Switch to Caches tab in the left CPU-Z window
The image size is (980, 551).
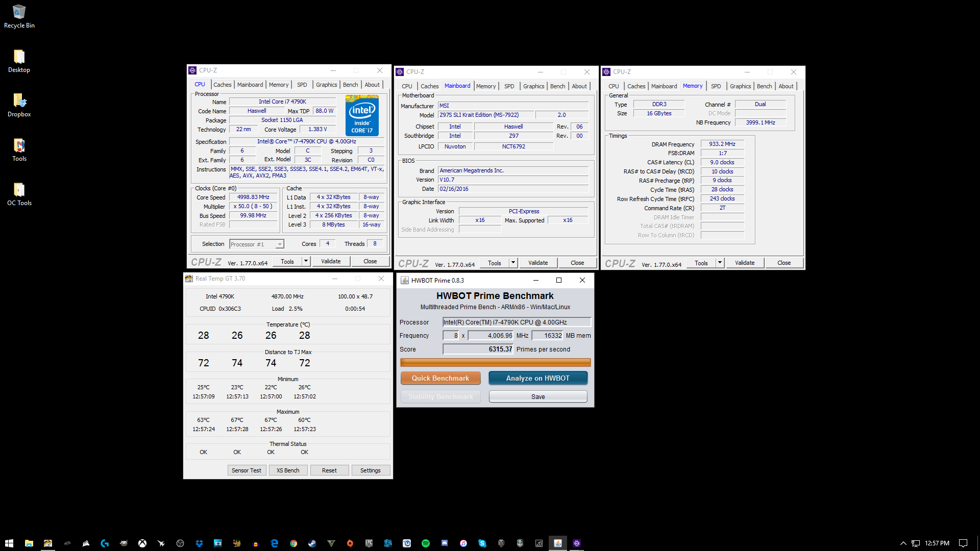(223, 85)
